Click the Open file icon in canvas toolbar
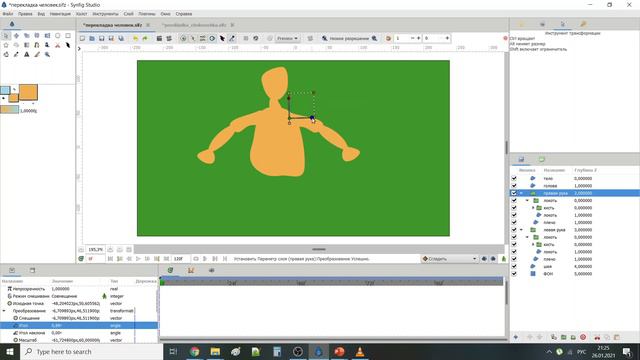This screenshot has height=360, width=640. pos(92,38)
